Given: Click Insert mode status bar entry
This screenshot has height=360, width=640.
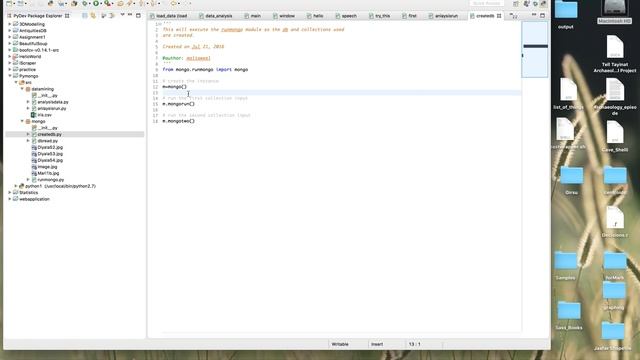Looking at the screenshot, I should [377, 344].
